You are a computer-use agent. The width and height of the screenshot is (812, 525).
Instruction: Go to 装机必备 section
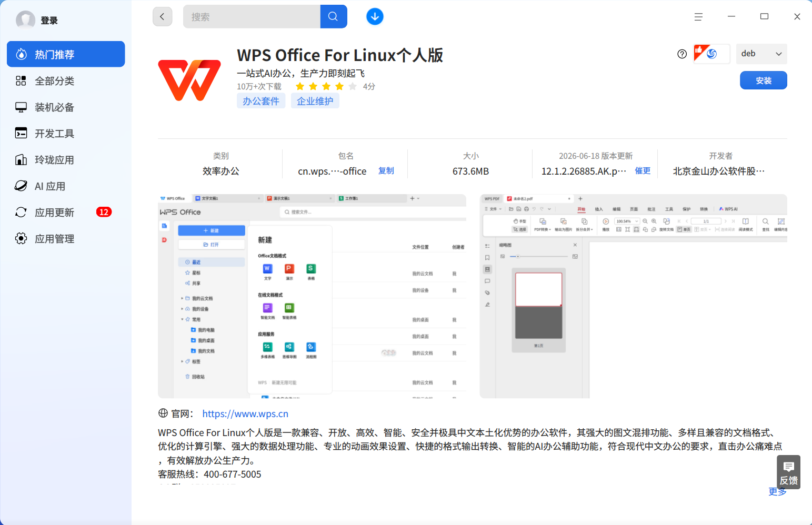pyautogui.click(x=66, y=107)
